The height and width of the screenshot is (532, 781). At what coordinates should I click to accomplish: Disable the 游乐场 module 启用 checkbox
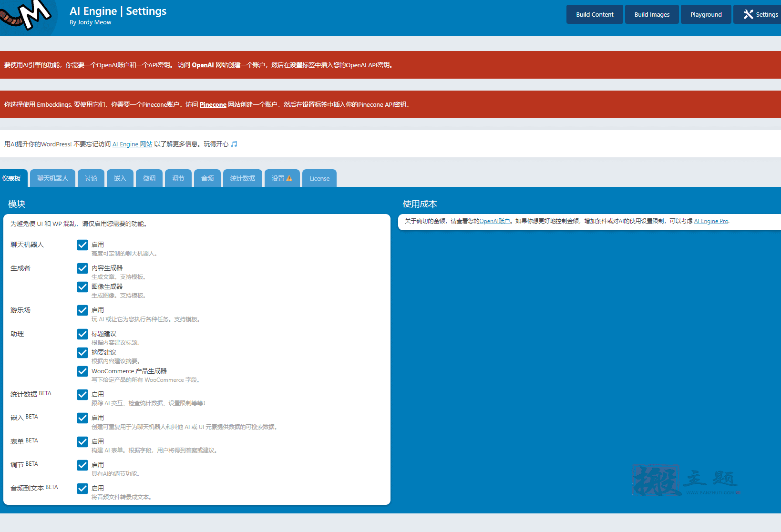tap(82, 310)
